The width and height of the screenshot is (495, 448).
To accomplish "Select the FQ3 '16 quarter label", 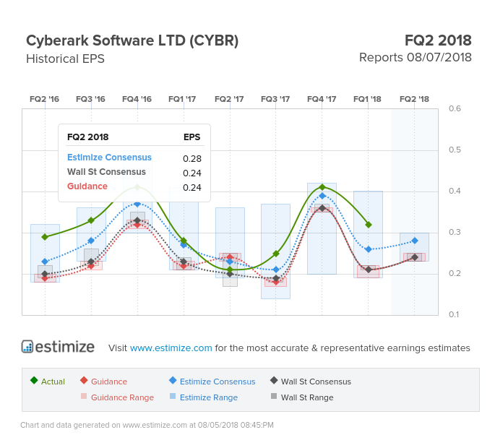I will (90, 99).
